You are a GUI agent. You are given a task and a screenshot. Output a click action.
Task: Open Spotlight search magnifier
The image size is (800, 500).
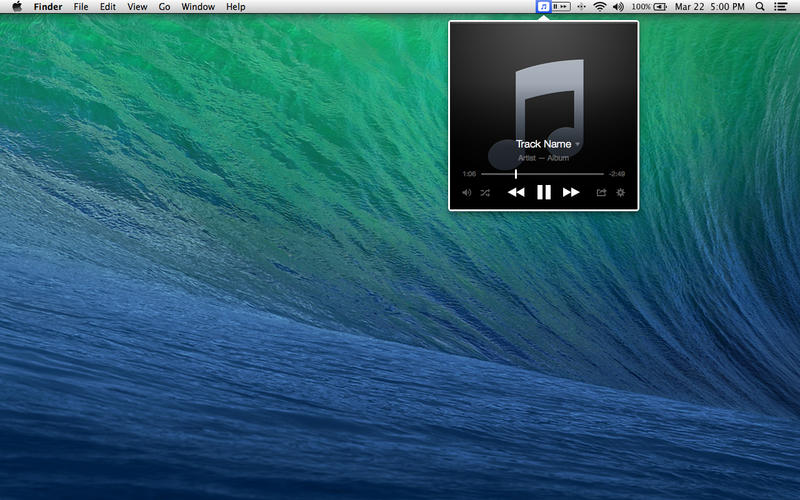pyautogui.click(x=760, y=7)
